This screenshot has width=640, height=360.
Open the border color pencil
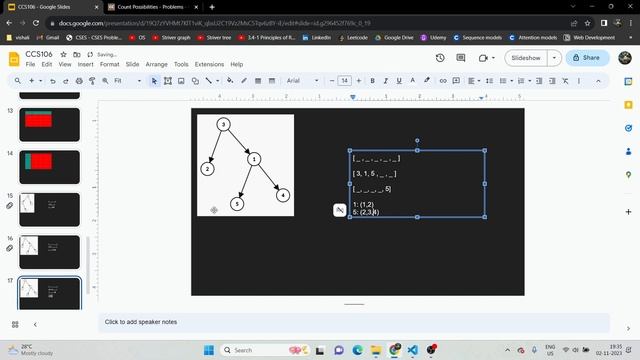pos(244,81)
